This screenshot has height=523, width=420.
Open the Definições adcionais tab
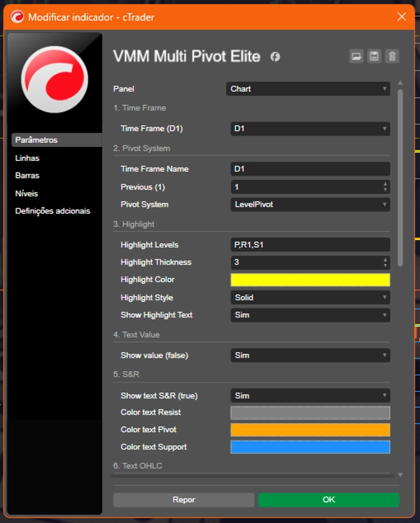[x=52, y=211]
